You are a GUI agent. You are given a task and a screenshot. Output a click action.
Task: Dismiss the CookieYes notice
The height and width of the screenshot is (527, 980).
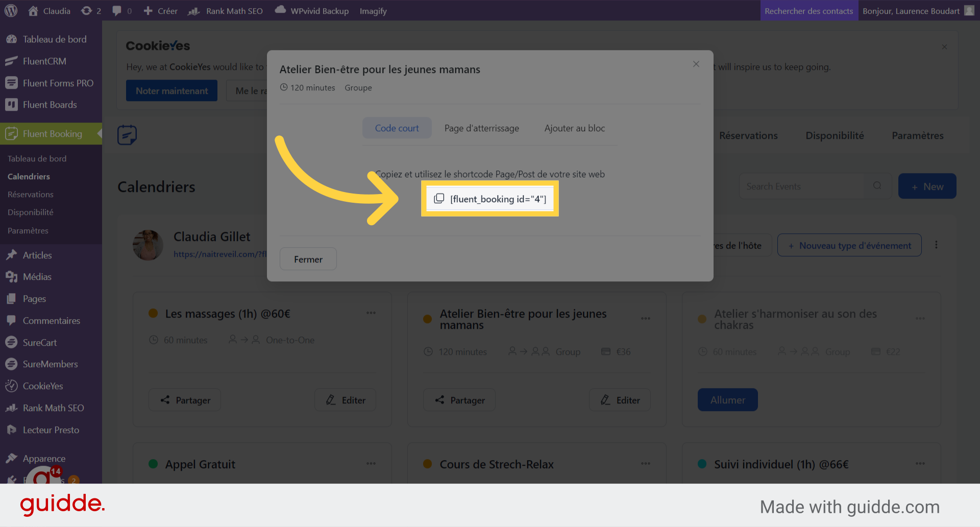tap(944, 47)
